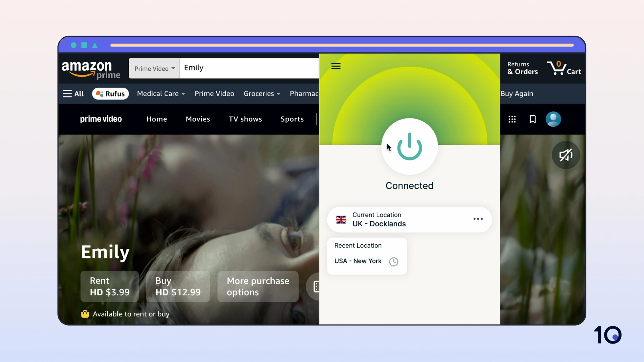Open More purchase options for Emily
644x362 pixels.
[x=258, y=287]
